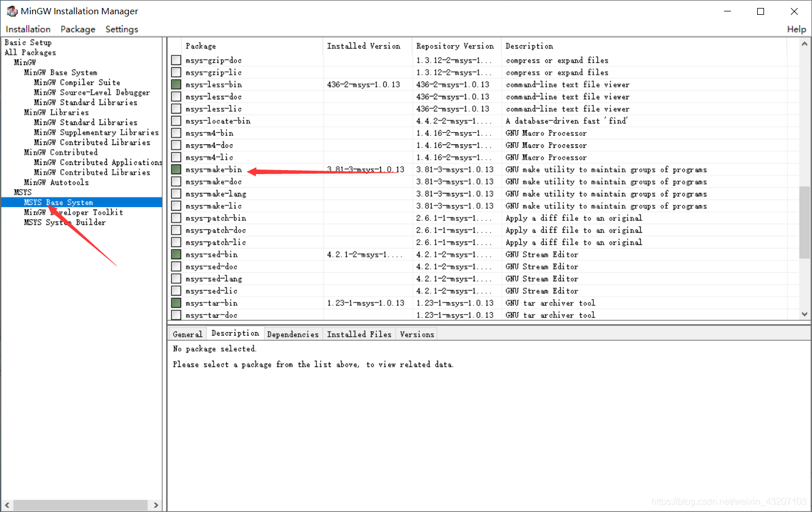812x512 pixels.
Task: Toggle checkbox for msys-make-lang
Action: [176, 193]
